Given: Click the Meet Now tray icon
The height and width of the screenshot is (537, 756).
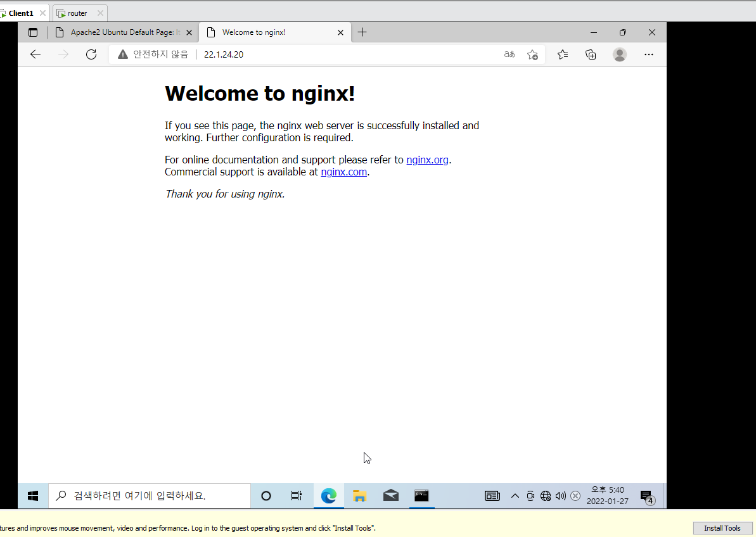Looking at the screenshot, I should tap(530, 496).
